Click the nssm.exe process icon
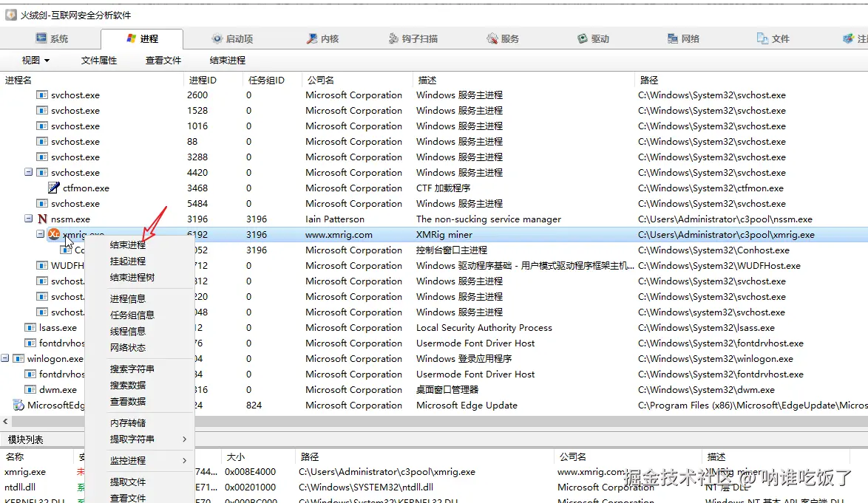 [42, 219]
